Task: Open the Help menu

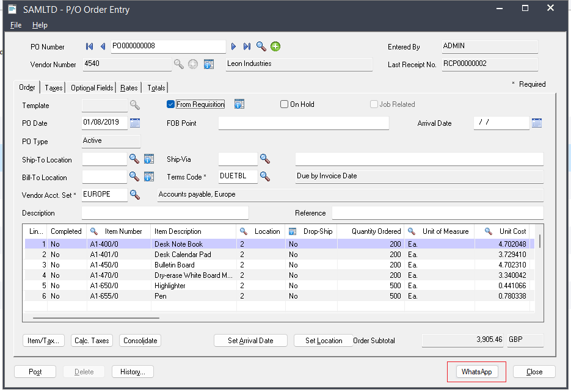Action: 40,25
